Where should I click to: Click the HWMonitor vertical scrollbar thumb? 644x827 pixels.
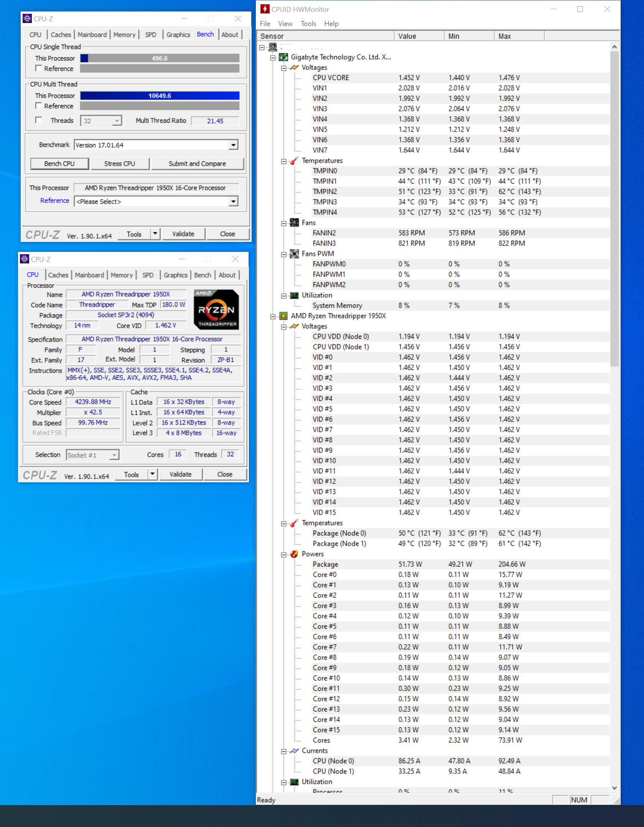[x=614, y=209]
